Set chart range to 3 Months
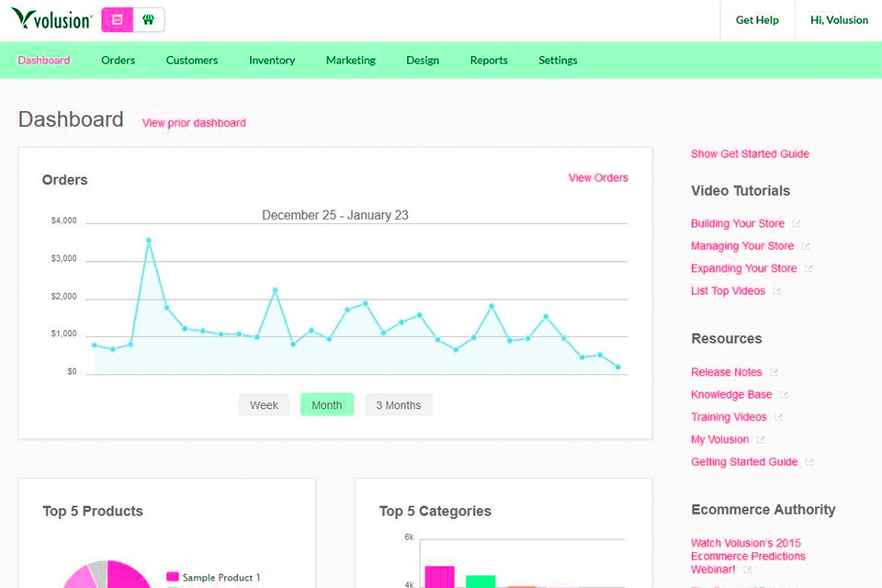The width and height of the screenshot is (882, 588). [x=398, y=405]
